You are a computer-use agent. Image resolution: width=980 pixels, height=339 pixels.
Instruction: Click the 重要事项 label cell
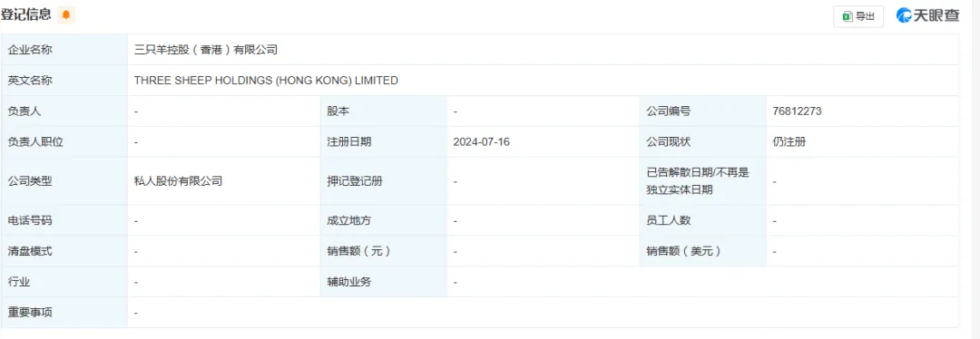coord(64,312)
